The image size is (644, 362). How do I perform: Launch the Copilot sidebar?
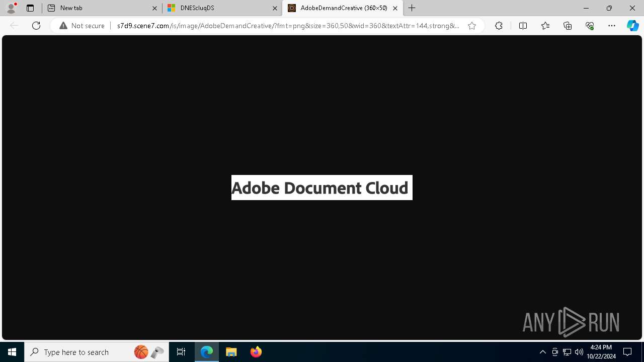coord(633,26)
